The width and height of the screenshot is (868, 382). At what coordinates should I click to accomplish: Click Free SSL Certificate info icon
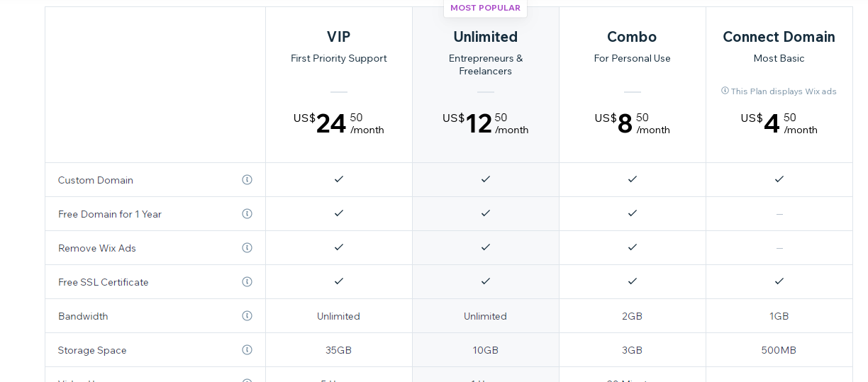pyautogui.click(x=247, y=282)
